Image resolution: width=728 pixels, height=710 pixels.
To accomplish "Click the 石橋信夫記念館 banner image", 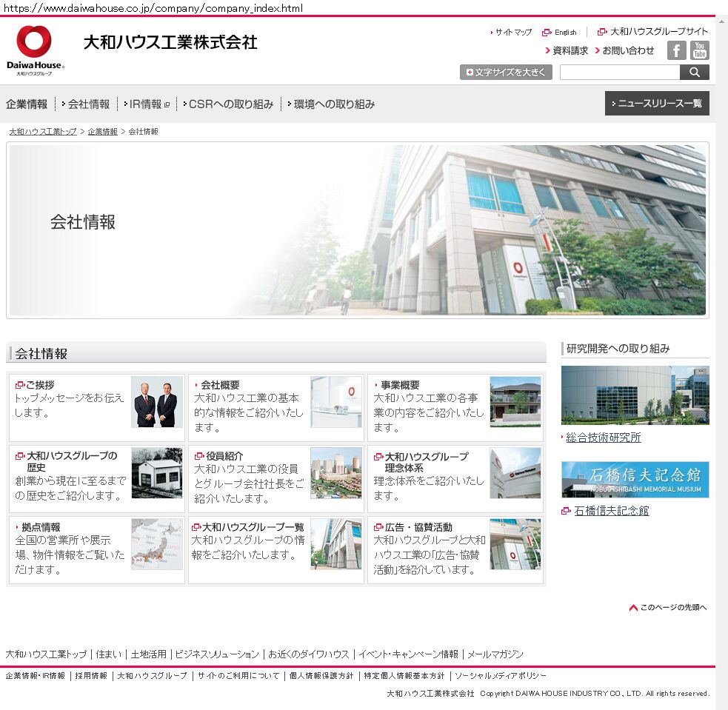I will pyautogui.click(x=635, y=480).
